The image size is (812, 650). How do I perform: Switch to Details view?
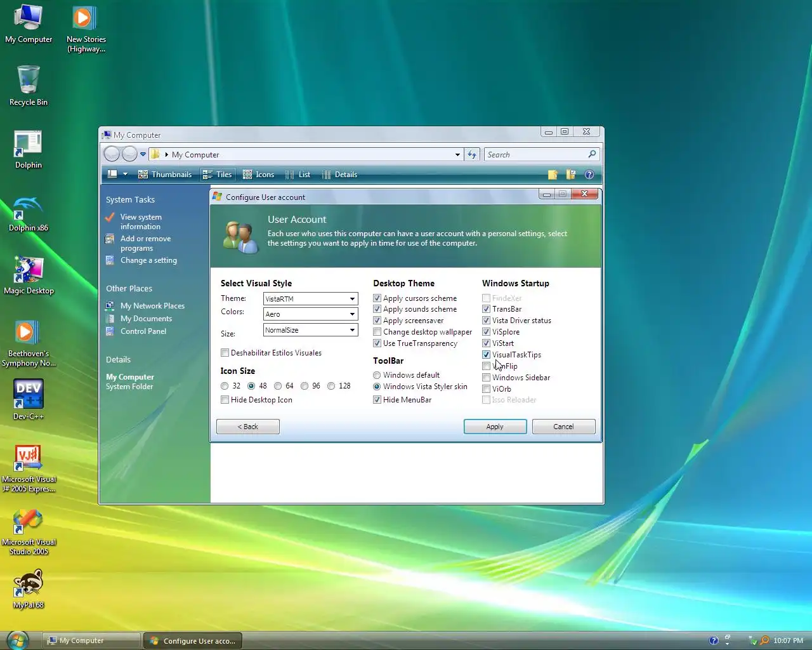tap(339, 175)
